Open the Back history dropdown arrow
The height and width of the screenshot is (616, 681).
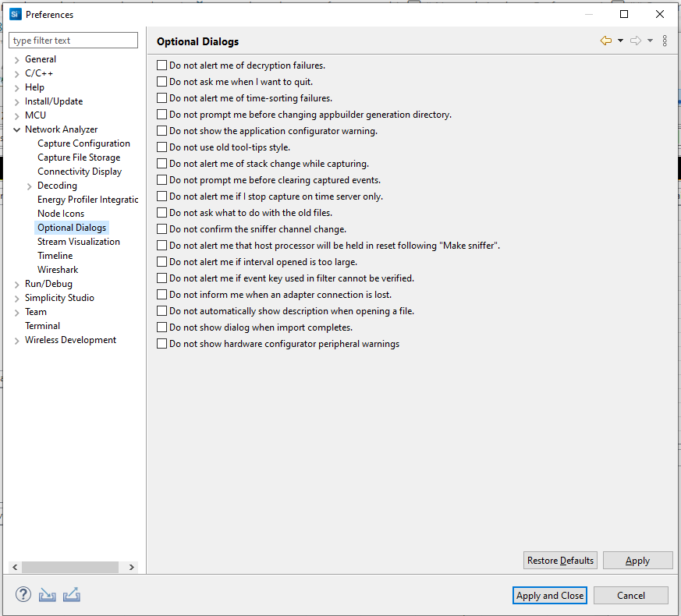click(621, 41)
